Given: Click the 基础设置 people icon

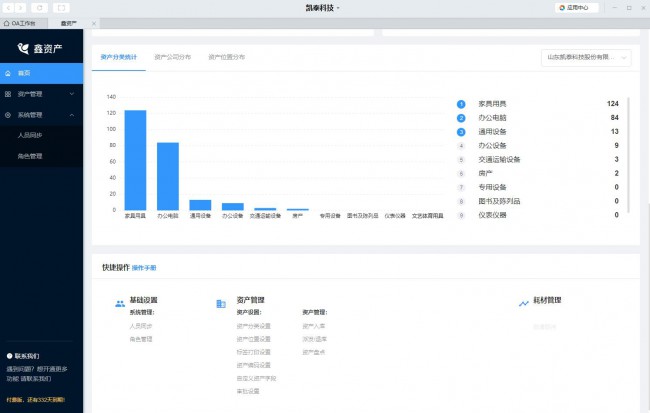Looking at the screenshot, I should pos(120,301).
